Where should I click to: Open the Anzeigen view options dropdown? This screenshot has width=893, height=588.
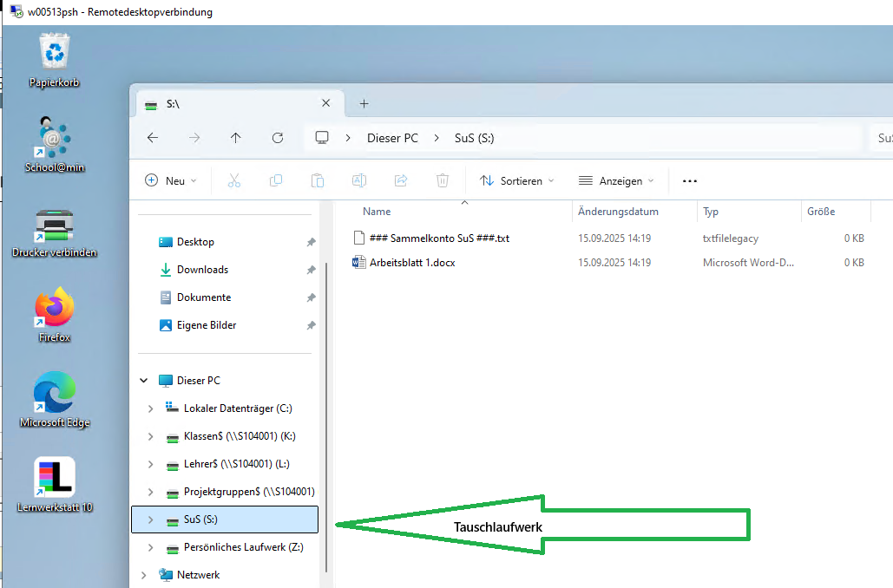(616, 180)
